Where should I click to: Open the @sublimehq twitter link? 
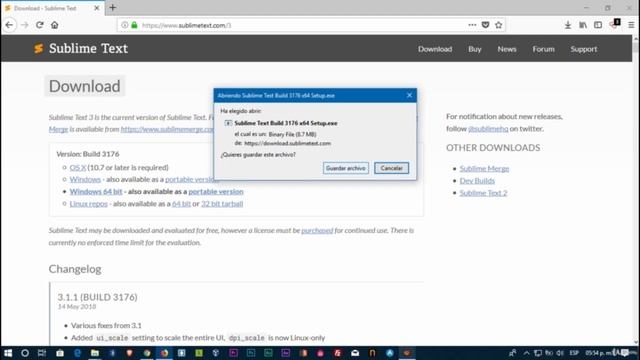click(488, 129)
